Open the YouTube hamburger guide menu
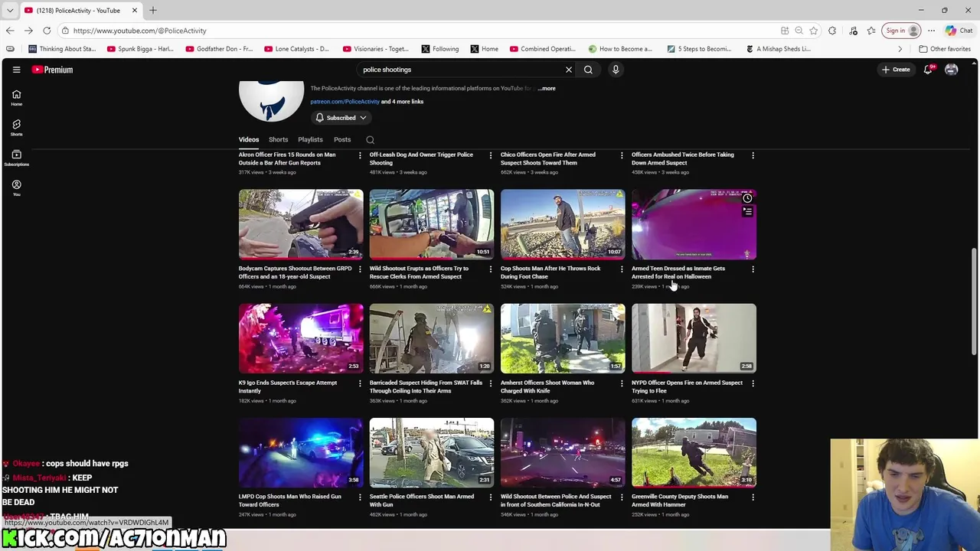The width and height of the screenshot is (980, 551). (x=16, y=70)
